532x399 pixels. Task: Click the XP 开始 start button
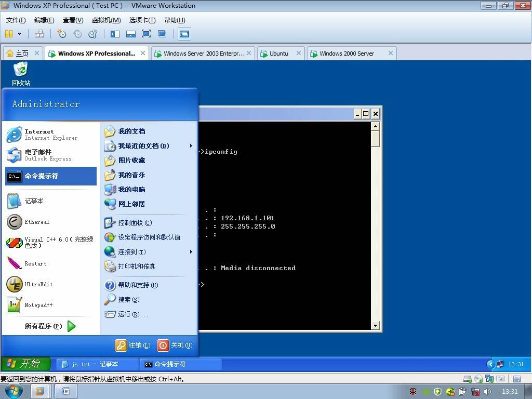(x=26, y=364)
